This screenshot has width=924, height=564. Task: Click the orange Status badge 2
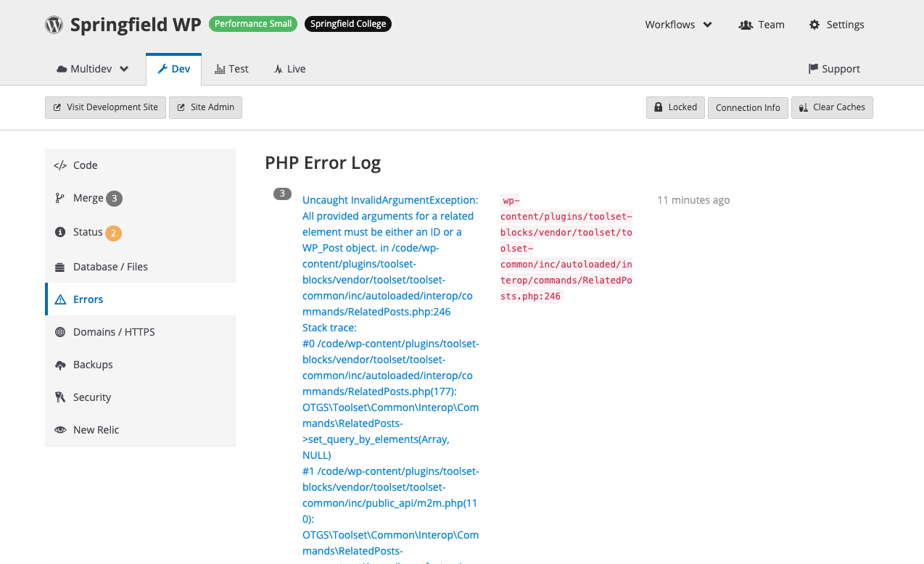click(x=113, y=233)
